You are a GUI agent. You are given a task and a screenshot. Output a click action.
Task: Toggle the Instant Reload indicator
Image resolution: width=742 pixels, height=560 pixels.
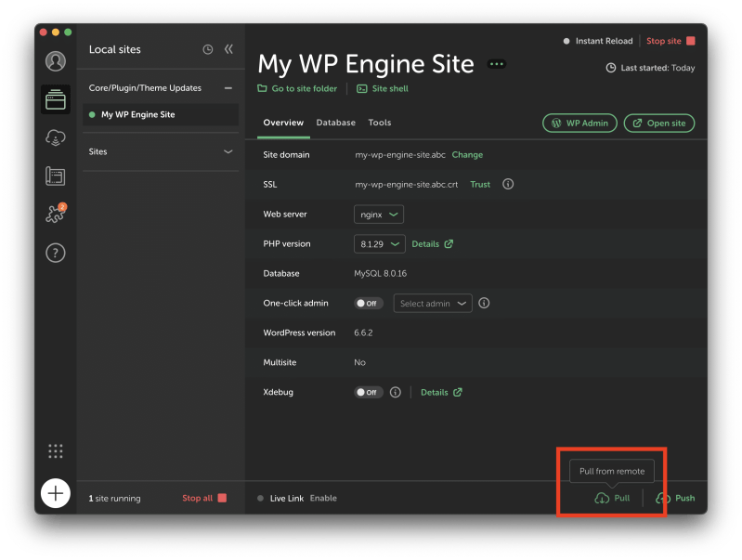[x=566, y=41]
